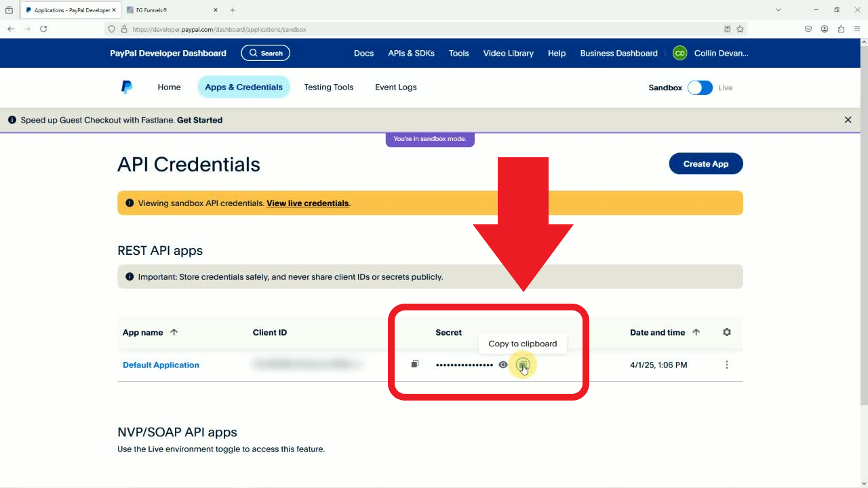868x488 pixels.
Task: Reload the page
Action: 43,29
